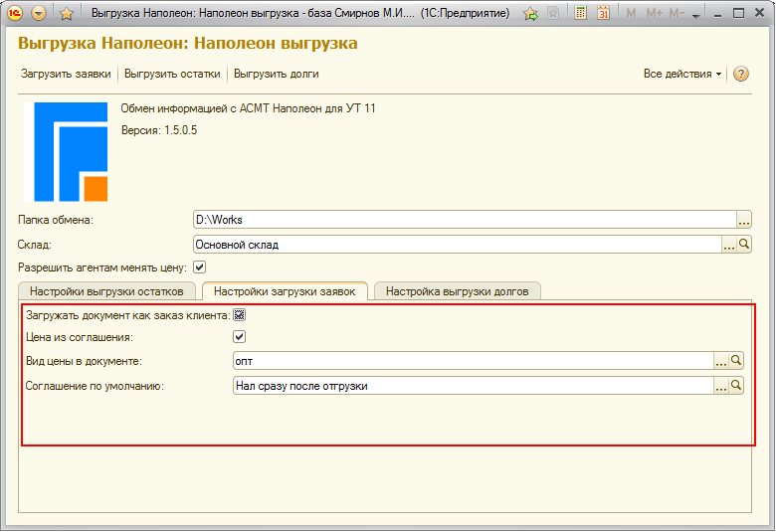Click the M memory button
This screenshot has height=532, width=776.
click(631, 13)
